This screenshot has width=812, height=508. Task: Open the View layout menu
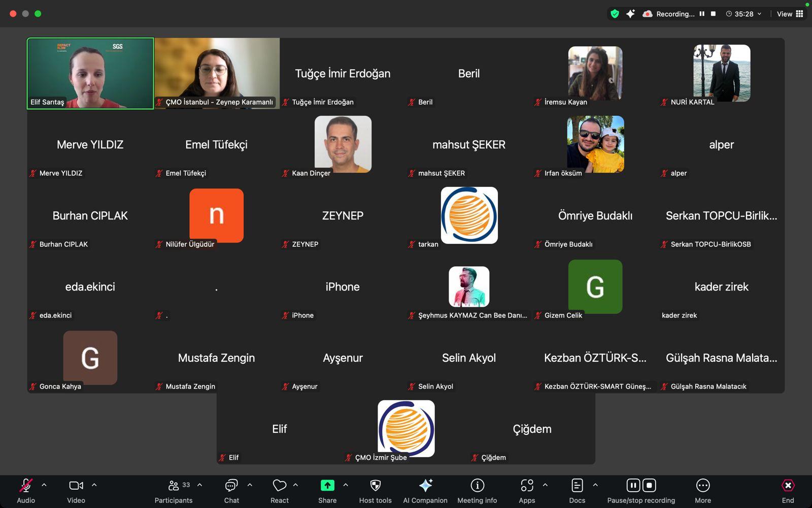790,14
